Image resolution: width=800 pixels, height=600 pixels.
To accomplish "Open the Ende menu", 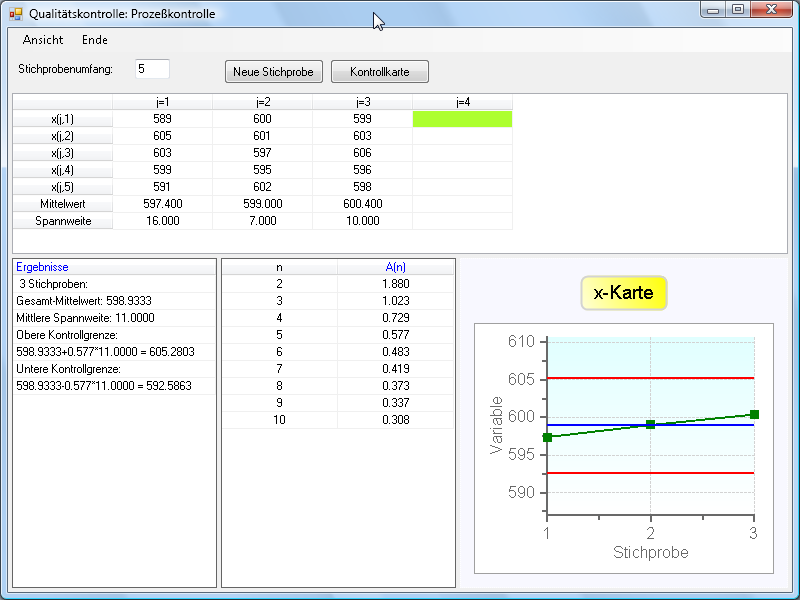I will [95, 40].
